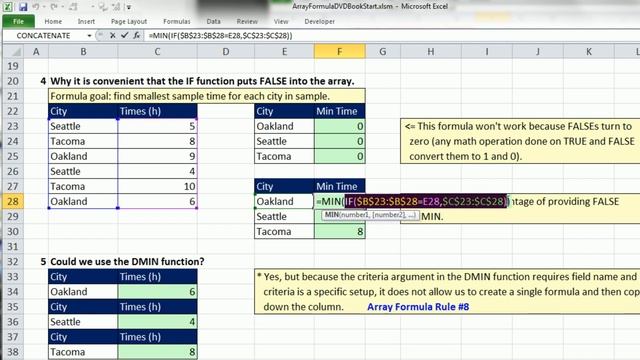Select row 20 header

(13, 81)
